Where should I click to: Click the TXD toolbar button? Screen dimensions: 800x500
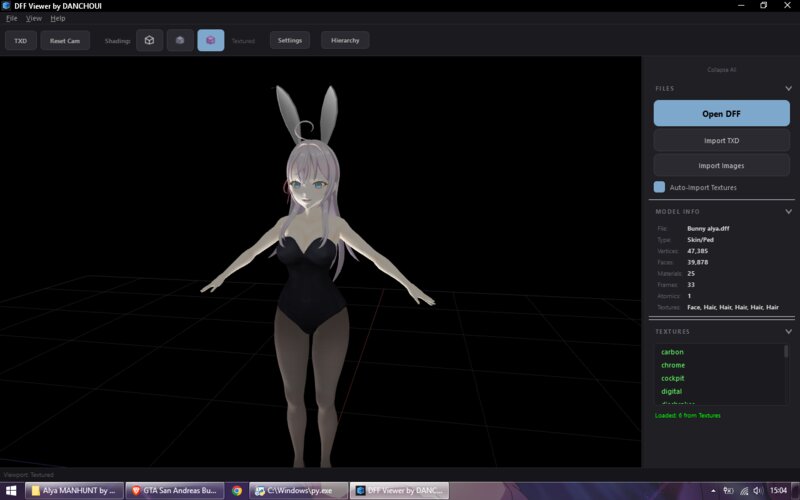pos(21,41)
